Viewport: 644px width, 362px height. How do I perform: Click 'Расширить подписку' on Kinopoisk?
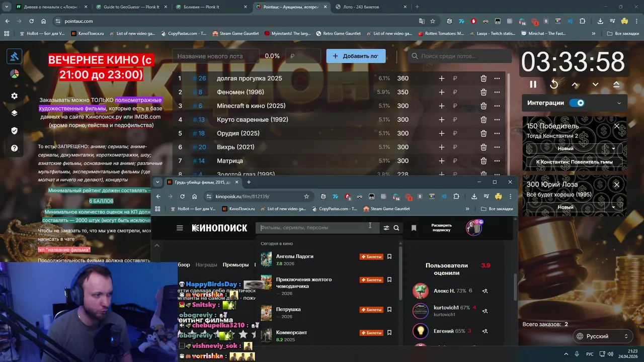pos(442,228)
